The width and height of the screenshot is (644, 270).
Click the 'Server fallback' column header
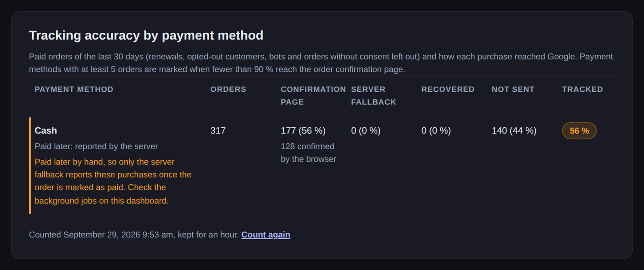(x=374, y=96)
